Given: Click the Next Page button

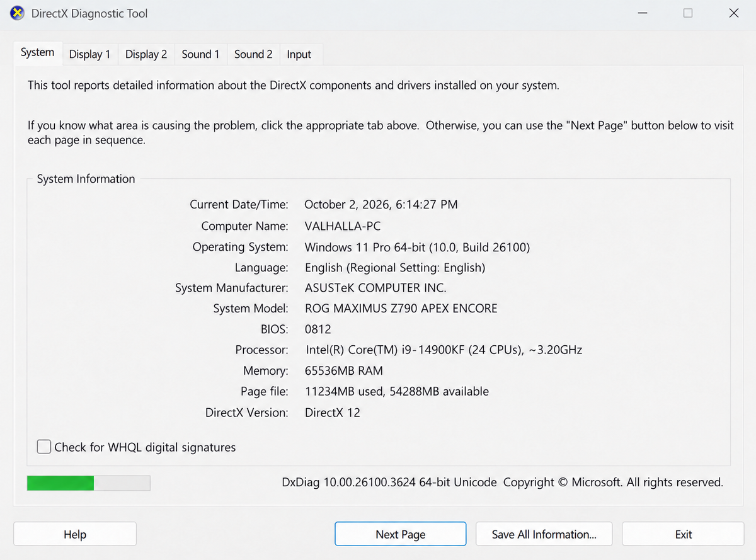Looking at the screenshot, I should coord(401,534).
